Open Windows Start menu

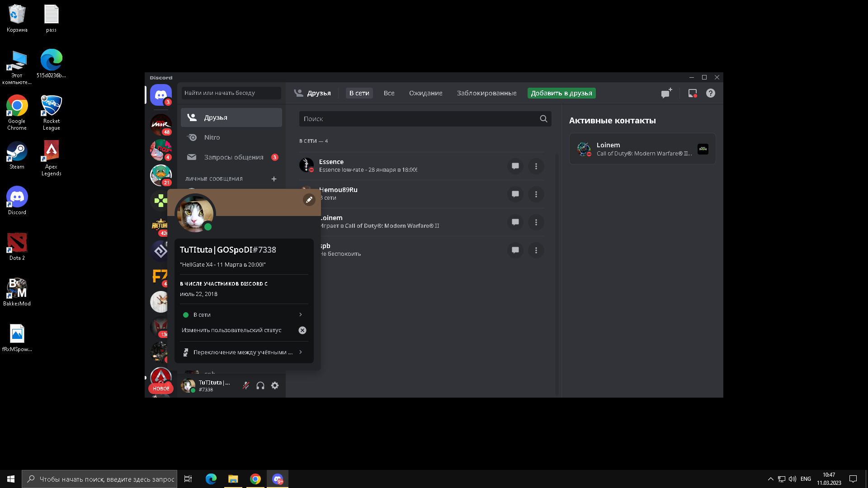[x=11, y=479]
